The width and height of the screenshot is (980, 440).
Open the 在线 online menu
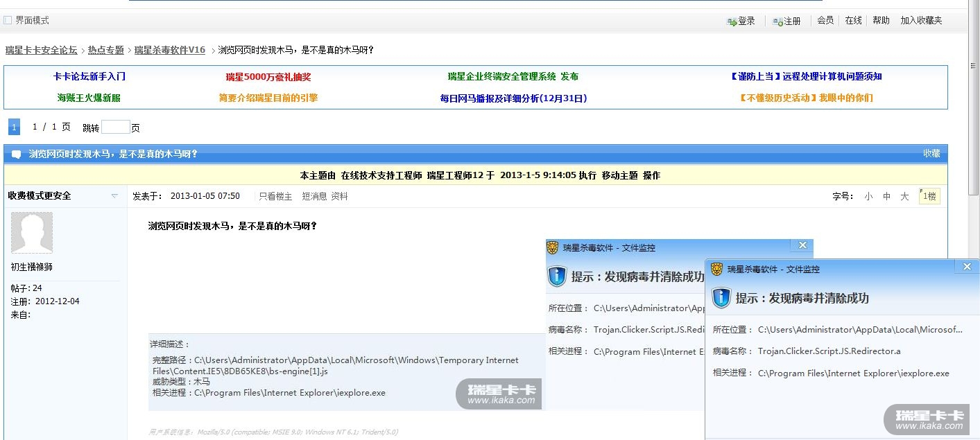tap(853, 21)
